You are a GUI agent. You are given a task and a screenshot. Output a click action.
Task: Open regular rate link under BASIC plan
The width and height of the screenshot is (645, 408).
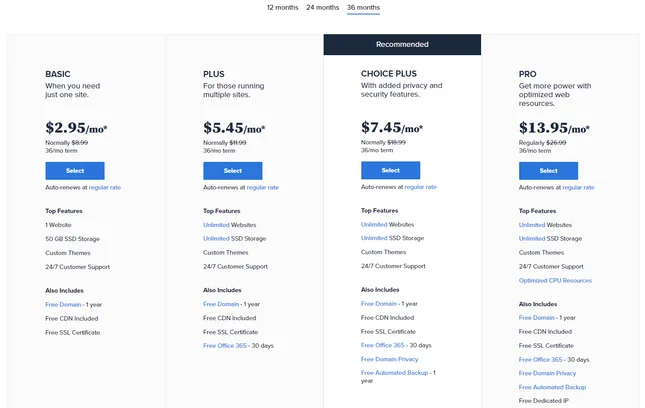[105, 188]
